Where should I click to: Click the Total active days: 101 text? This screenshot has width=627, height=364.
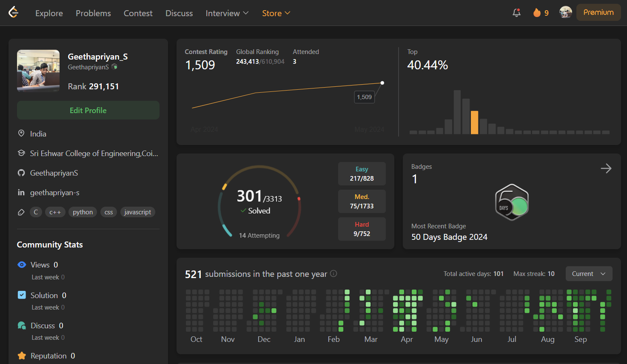click(x=473, y=273)
